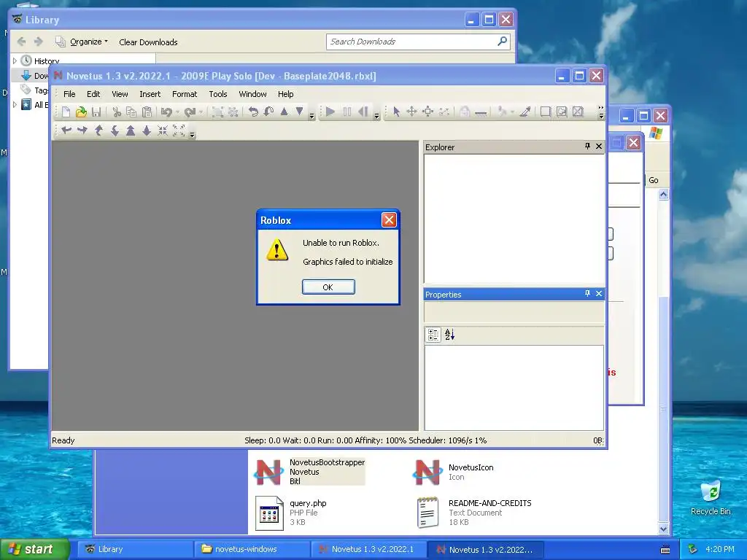Screen dimensions: 747x560
Task: Click the Start button on taskbar
Action: point(34,549)
